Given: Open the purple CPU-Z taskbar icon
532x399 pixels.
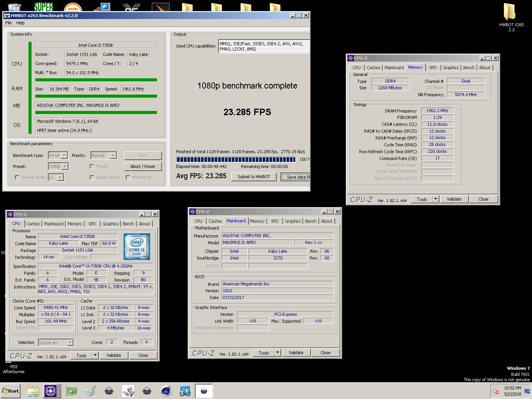Looking at the screenshot, I should 51,391.
